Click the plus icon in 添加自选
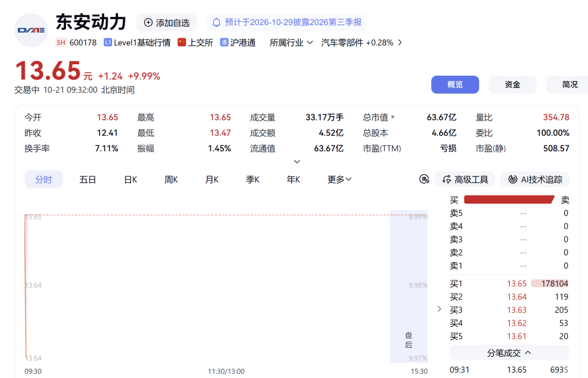588x378 pixels. pyautogui.click(x=149, y=22)
